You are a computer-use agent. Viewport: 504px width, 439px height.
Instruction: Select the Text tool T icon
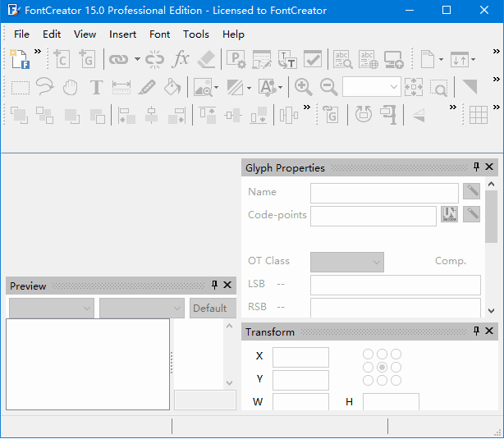pyautogui.click(x=96, y=87)
